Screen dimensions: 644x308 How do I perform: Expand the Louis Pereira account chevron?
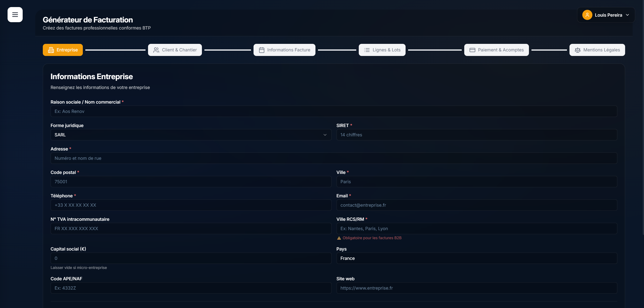627,15
